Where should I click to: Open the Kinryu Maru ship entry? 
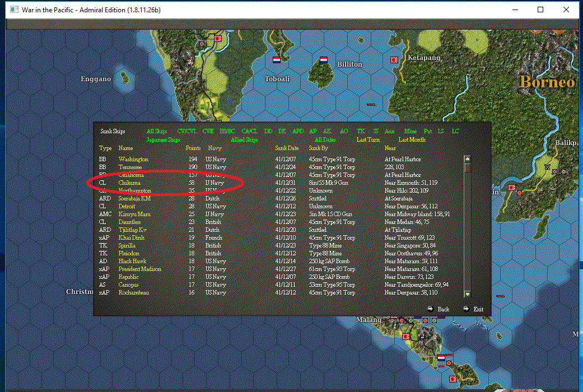[134, 214]
